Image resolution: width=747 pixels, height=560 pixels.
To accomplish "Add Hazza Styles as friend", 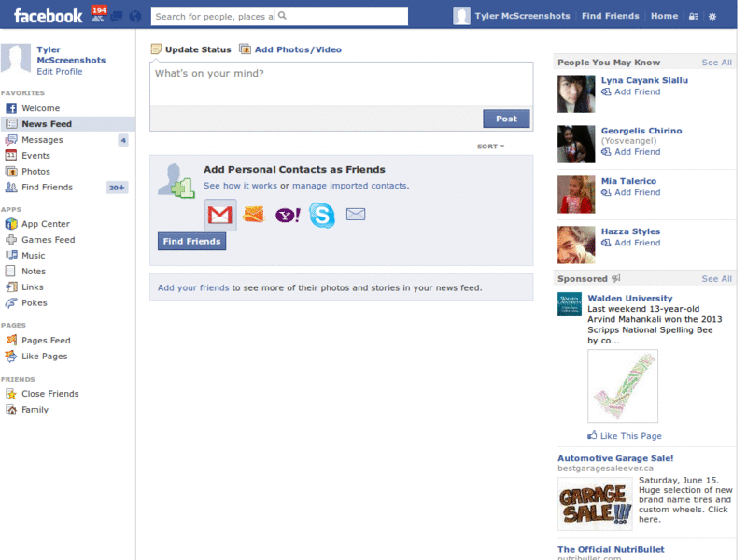I will tap(631, 243).
